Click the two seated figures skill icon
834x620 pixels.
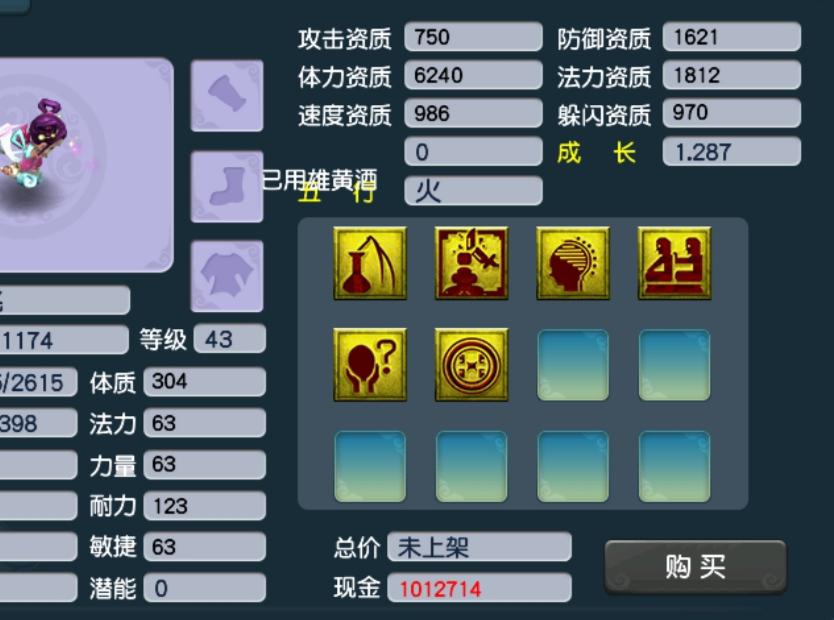pos(674,263)
